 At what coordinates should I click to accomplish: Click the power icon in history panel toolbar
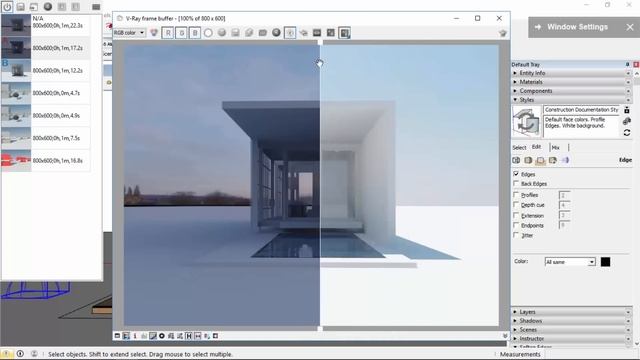click(7, 7)
